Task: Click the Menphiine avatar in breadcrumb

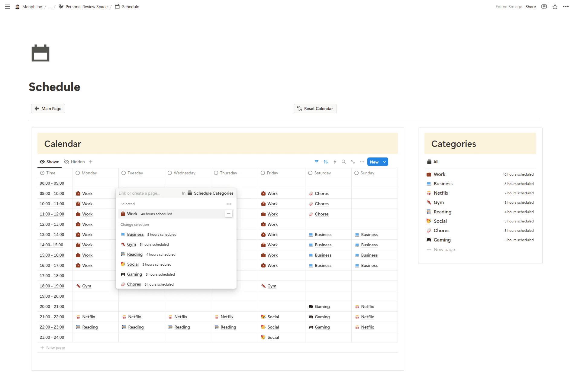Action: pos(18,7)
